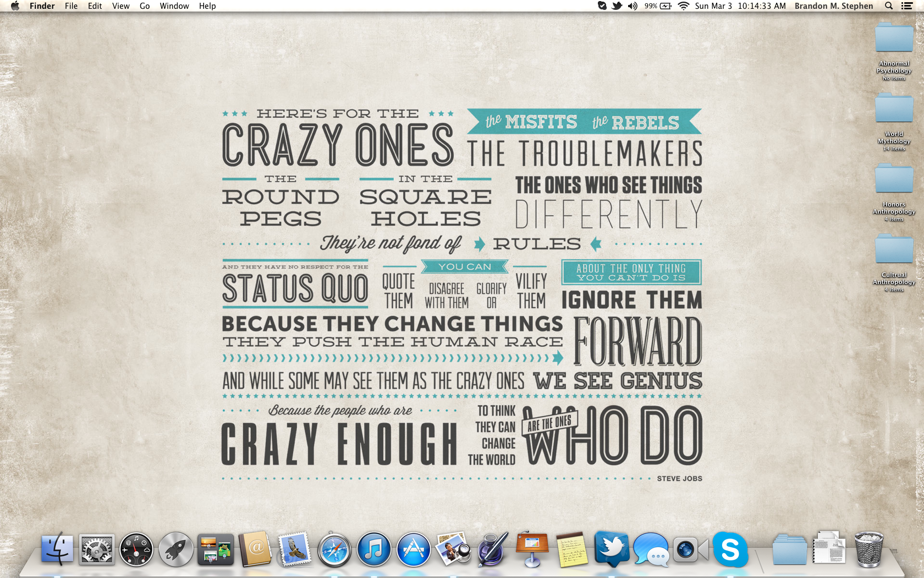Screen dimensions: 924x578
Task: Launch System Preferences from the Dock
Action: coord(97,549)
